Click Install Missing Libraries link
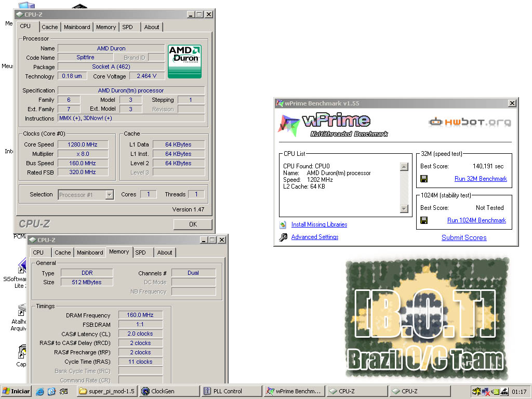532x399 pixels. pyautogui.click(x=320, y=224)
